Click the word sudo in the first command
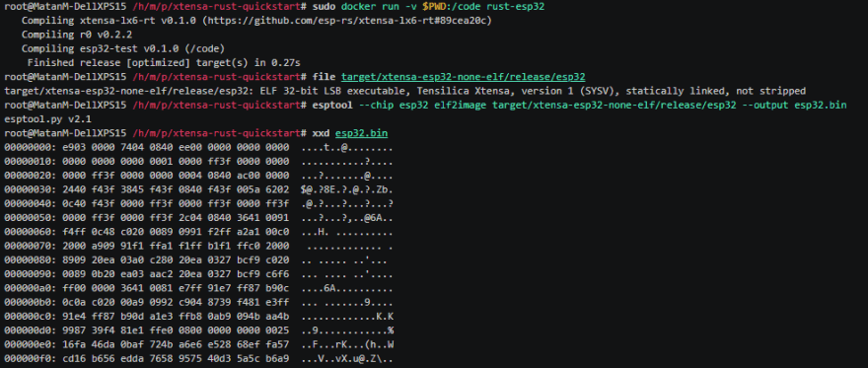The height and width of the screenshot is (368, 868). click(x=324, y=6)
